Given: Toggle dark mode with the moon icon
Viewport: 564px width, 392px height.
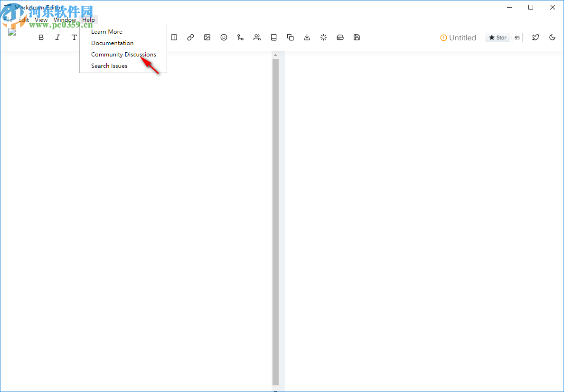Looking at the screenshot, I should pos(552,37).
